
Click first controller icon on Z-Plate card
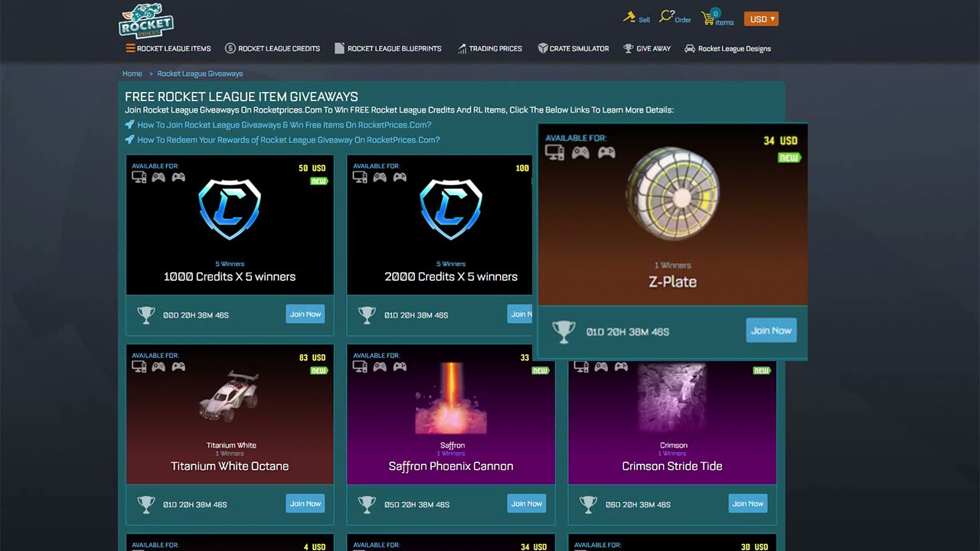click(581, 152)
